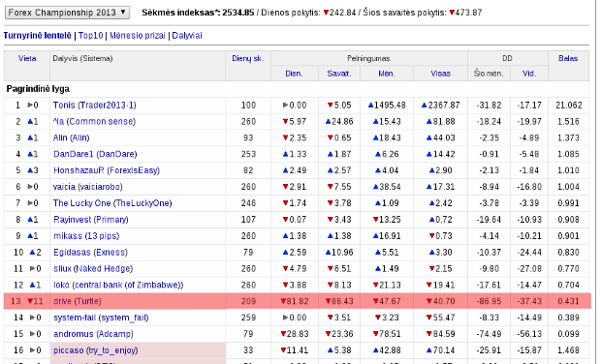The image size is (601, 364).
Task: Open sliux (Naked Hedge) participant link
Action: tap(93, 269)
